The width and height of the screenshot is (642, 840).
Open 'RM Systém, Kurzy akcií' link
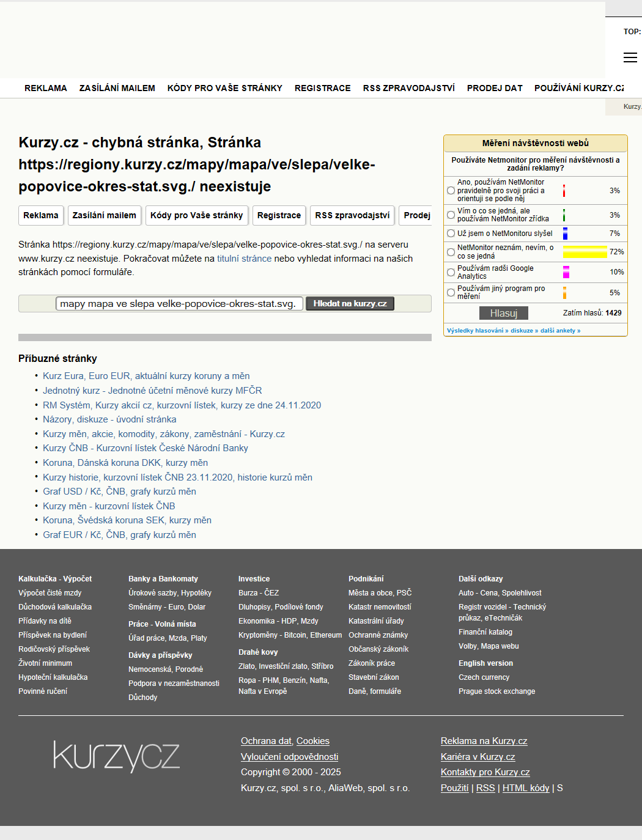182,405
